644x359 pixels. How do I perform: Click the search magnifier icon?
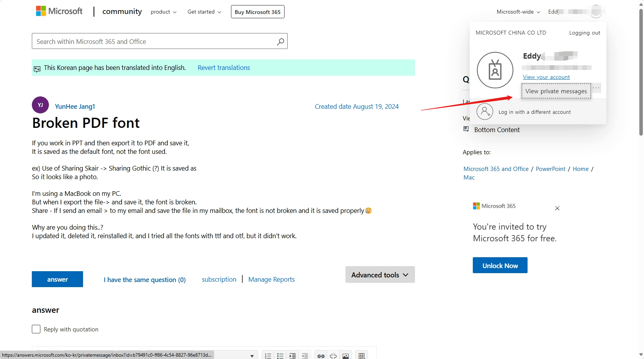280,42
